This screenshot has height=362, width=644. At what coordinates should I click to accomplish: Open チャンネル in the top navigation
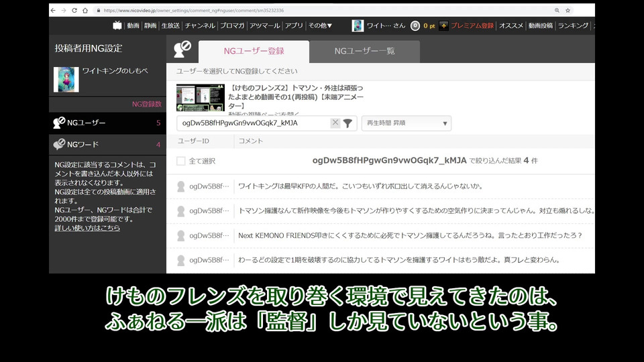coord(200,25)
